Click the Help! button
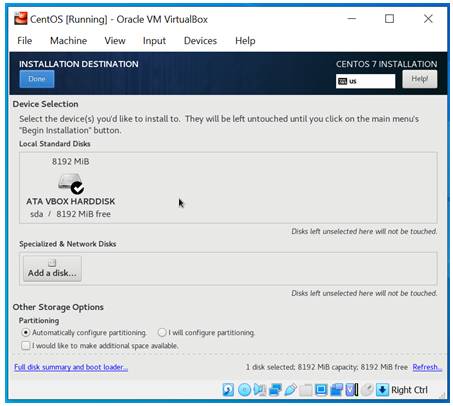Image resolution: width=453 pixels, height=406 pixels. pyautogui.click(x=419, y=79)
